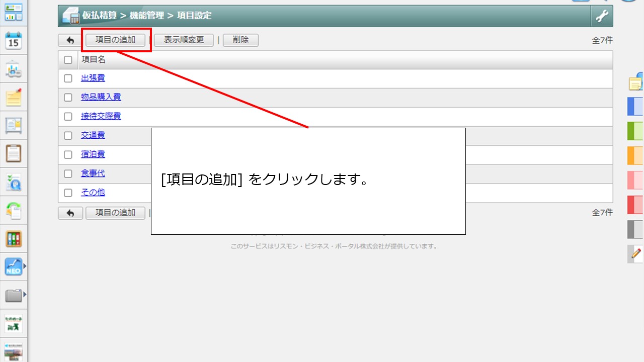The height and width of the screenshot is (362, 644).
Task: Open the yellow sticky note sidebar icon
Action: (x=14, y=98)
